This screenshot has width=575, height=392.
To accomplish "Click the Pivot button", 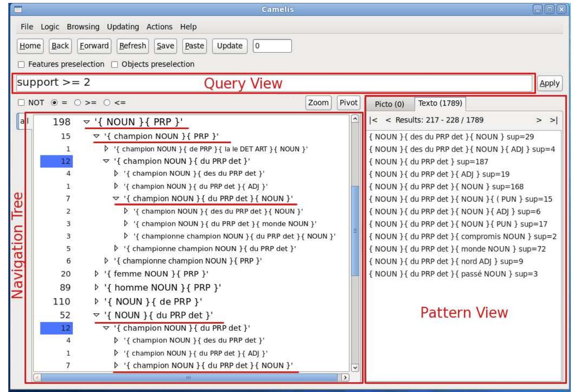I will (x=348, y=102).
